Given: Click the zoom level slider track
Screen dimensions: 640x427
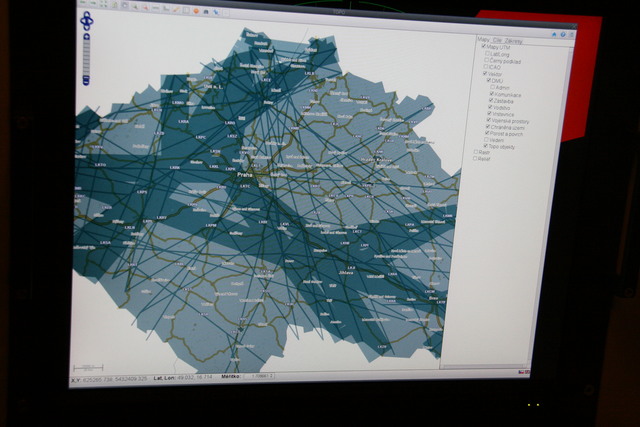Looking at the screenshot, I should (87, 57).
